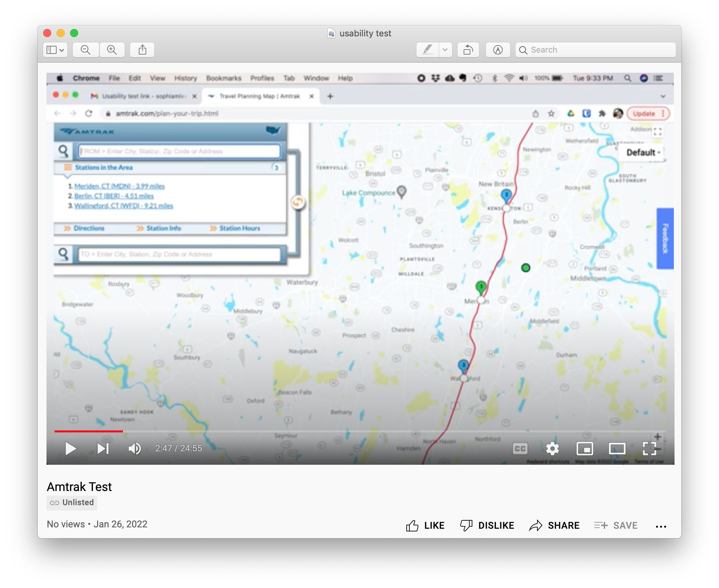Click the Chrome Update button
Viewport: 719px width, 588px height.
click(x=648, y=113)
